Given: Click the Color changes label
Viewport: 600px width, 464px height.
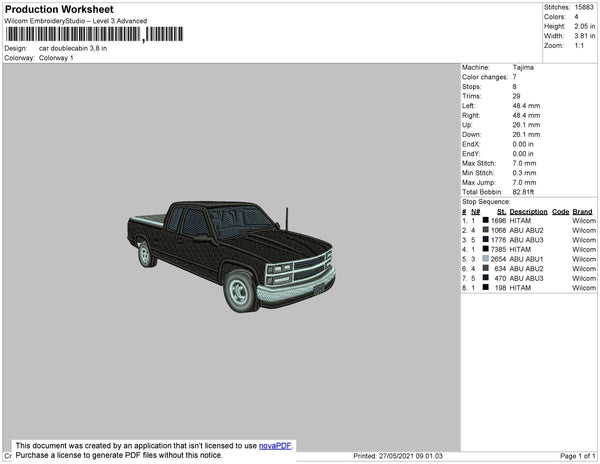Looking at the screenshot, I should pos(485,77).
